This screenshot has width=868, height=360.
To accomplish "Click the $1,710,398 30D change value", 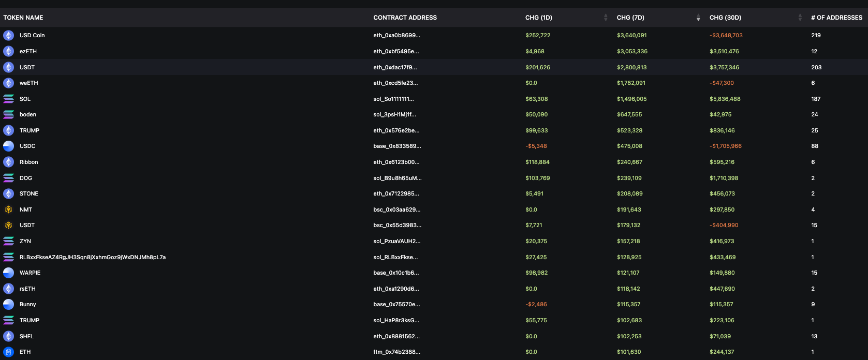I will point(724,178).
